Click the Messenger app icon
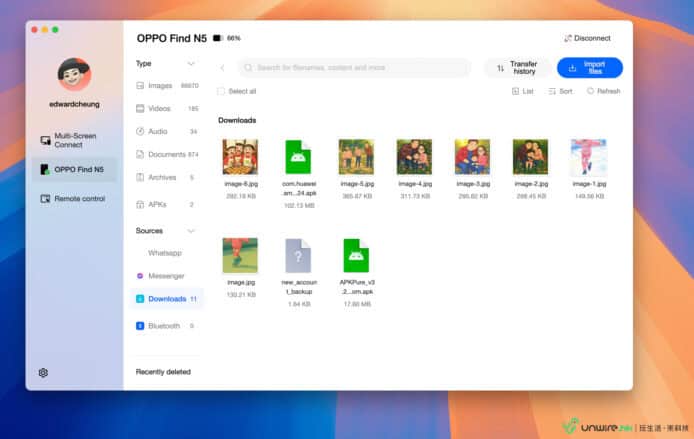The width and height of the screenshot is (694, 439). [x=140, y=276]
